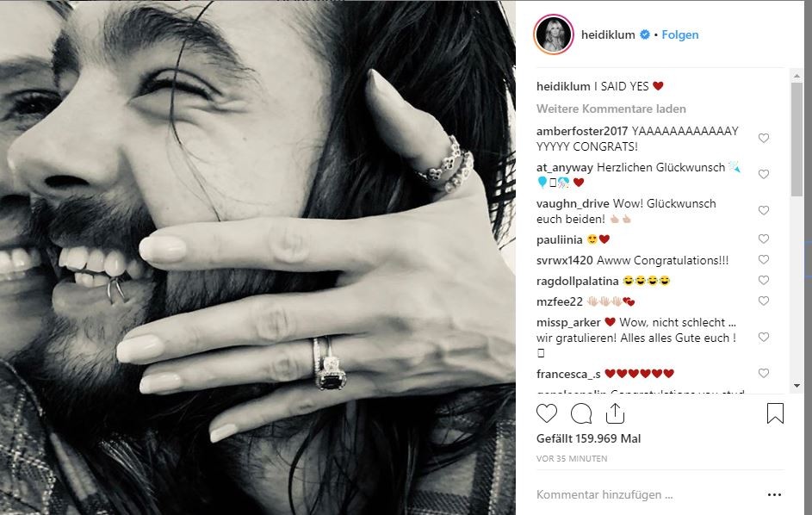This screenshot has width=812, height=515.
Task: Like amberfoster2017's comment
Action: click(763, 138)
